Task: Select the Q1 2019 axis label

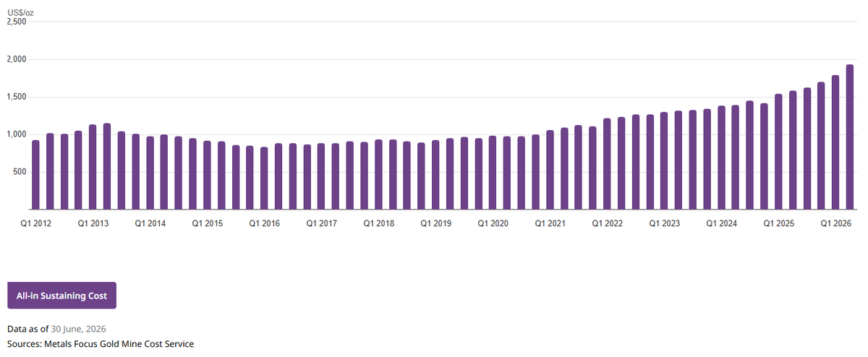Action: click(x=435, y=224)
